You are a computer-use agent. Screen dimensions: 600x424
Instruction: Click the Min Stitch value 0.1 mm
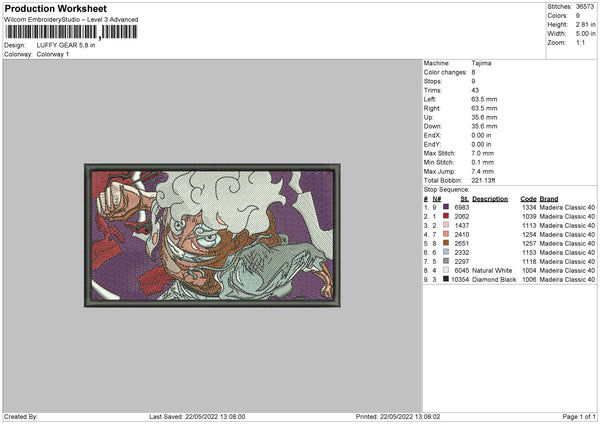tap(483, 162)
